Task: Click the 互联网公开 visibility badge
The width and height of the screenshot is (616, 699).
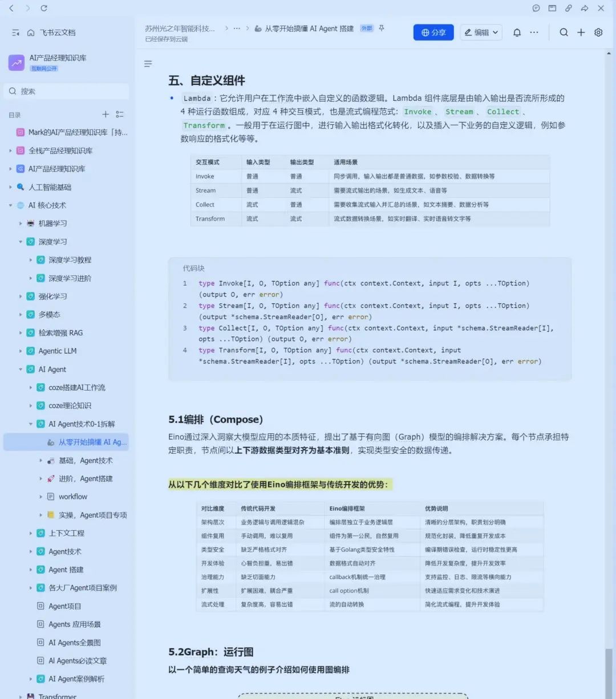Action: click(44, 68)
